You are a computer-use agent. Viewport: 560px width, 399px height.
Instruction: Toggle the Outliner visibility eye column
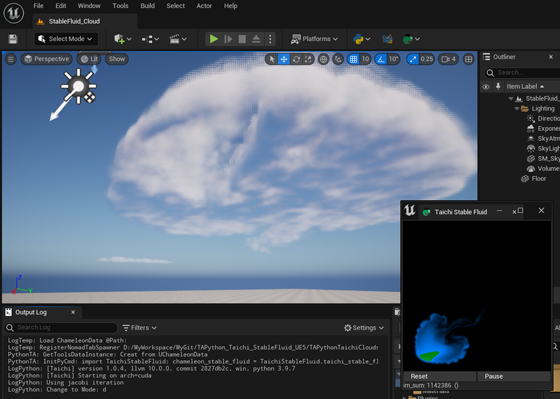point(486,87)
